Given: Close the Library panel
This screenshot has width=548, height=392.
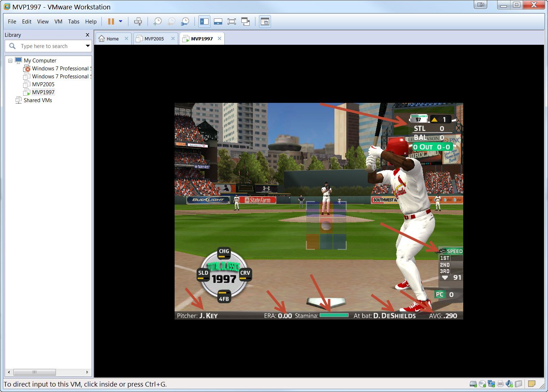Looking at the screenshot, I should click(87, 35).
